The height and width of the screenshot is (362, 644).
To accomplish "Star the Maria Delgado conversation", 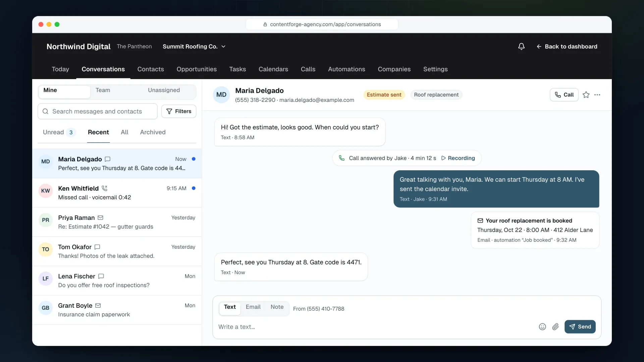I will [x=586, y=95].
